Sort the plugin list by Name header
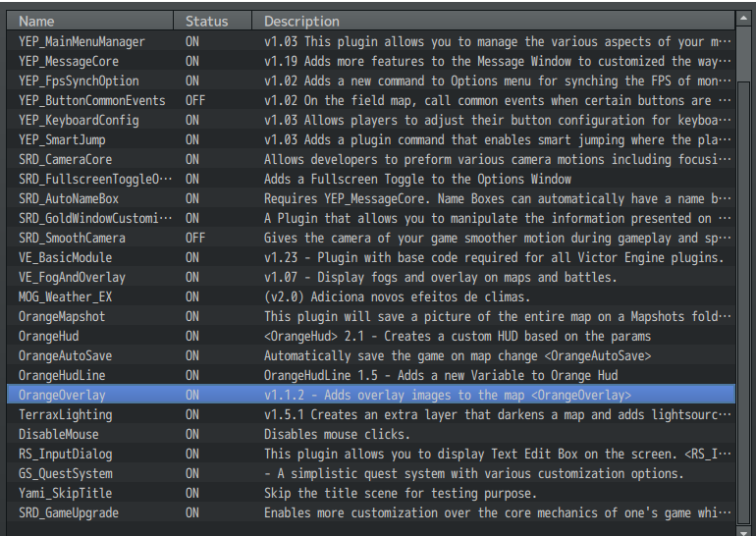756x536 pixels. tap(89, 21)
